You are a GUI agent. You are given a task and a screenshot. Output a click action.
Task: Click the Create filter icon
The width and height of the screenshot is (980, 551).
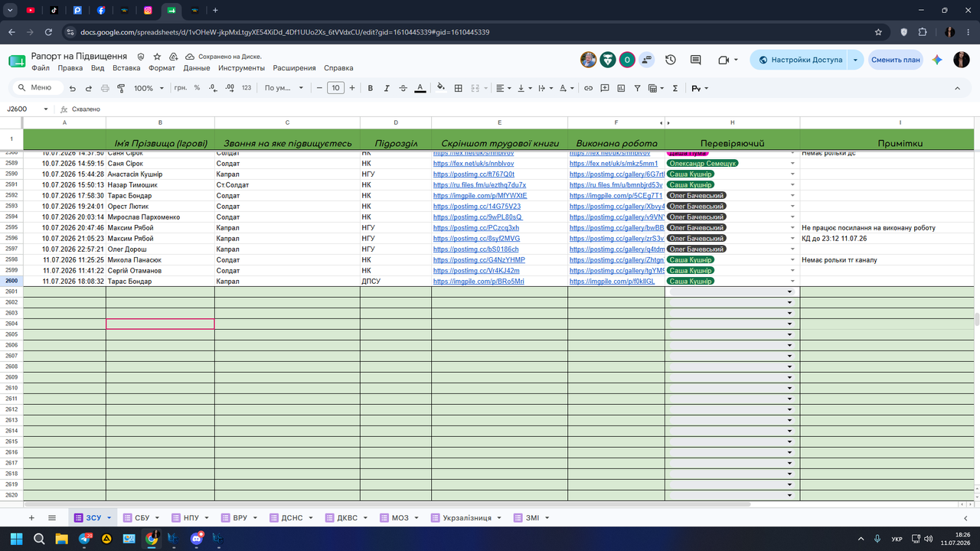pos(637,88)
